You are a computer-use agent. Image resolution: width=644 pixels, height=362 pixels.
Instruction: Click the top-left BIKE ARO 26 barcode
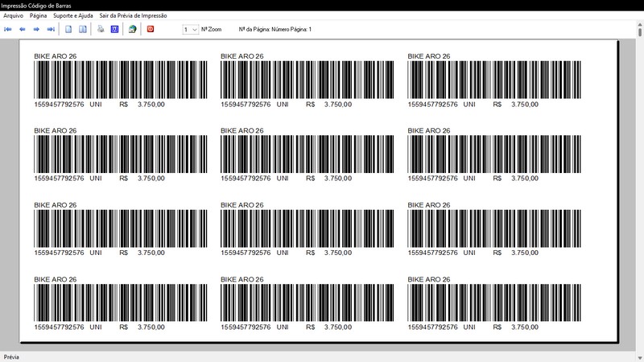[x=120, y=80]
